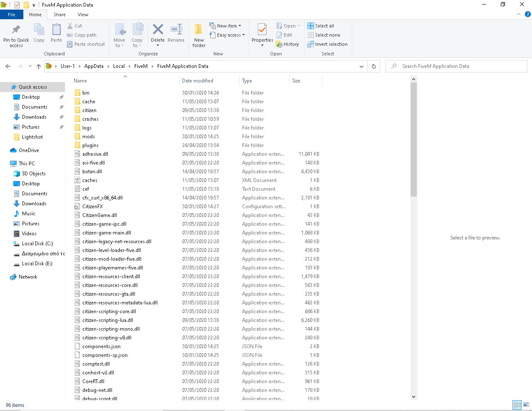Click Select none in ribbon
The width and height of the screenshot is (532, 411).
tap(324, 35)
